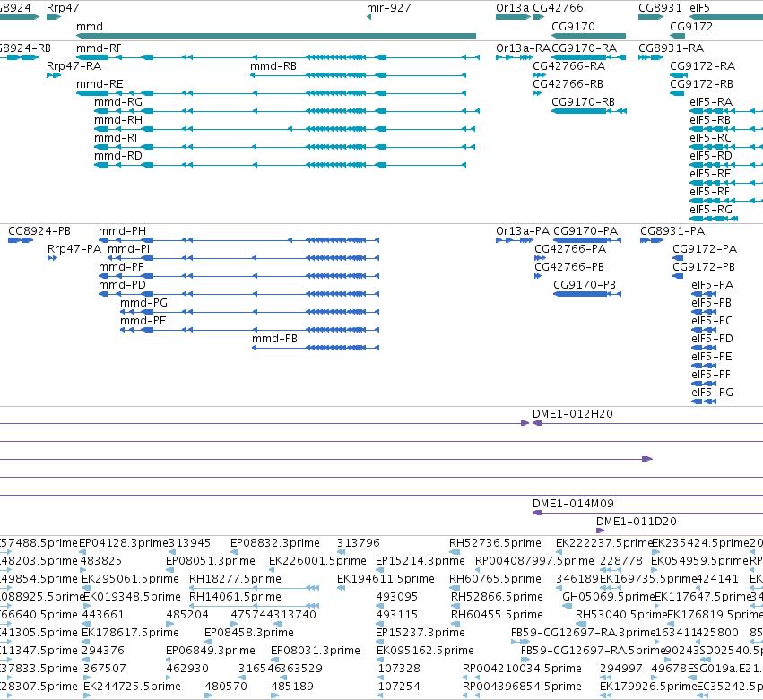
Task: Open the mmd-RF transcript label
Action: point(99,48)
